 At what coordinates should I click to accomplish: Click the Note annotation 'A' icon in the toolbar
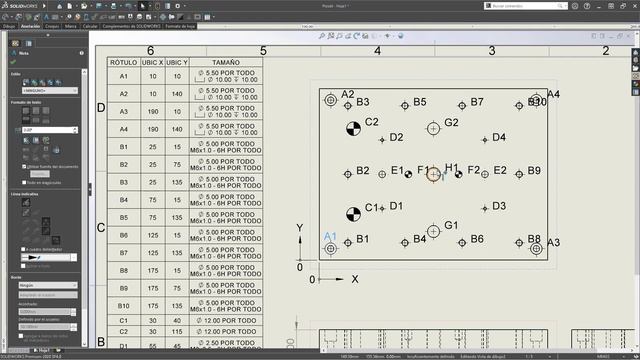point(46,17)
